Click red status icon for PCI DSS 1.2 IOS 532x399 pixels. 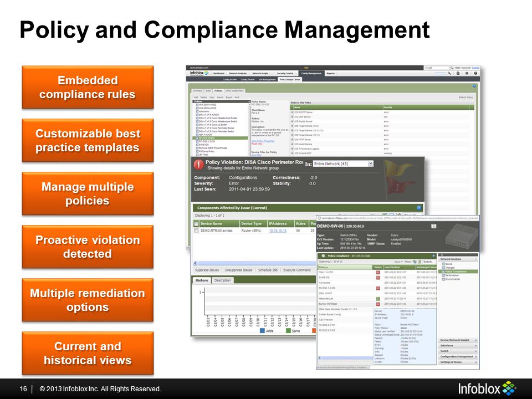(378, 288)
